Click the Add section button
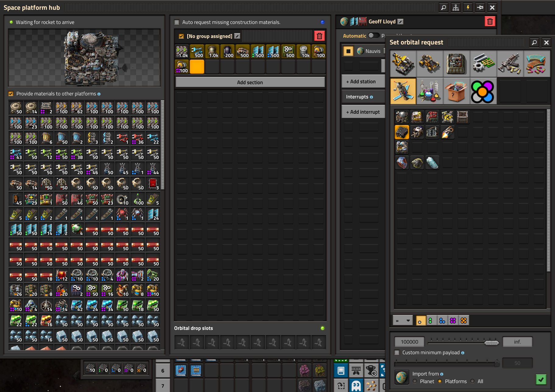The width and height of the screenshot is (555, 392). pos(250,82)
